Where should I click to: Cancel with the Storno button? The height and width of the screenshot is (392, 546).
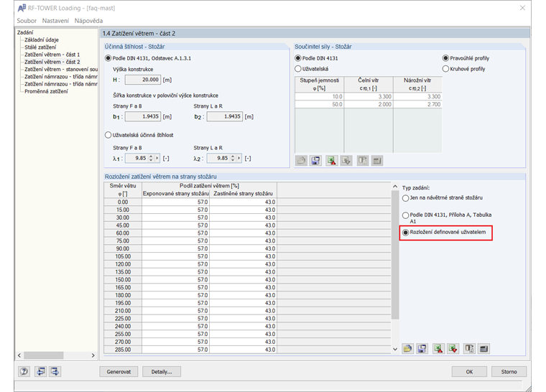point(509,371)
